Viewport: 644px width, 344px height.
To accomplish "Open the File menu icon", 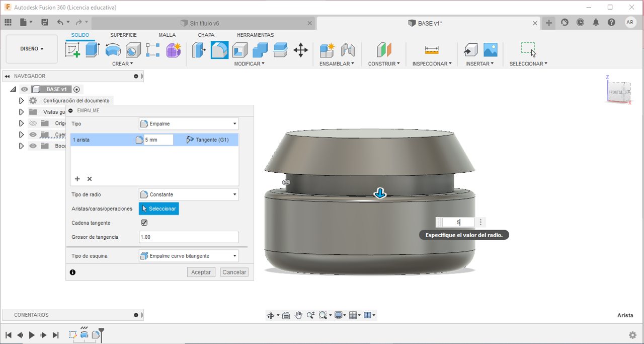I will click(26, 23).
